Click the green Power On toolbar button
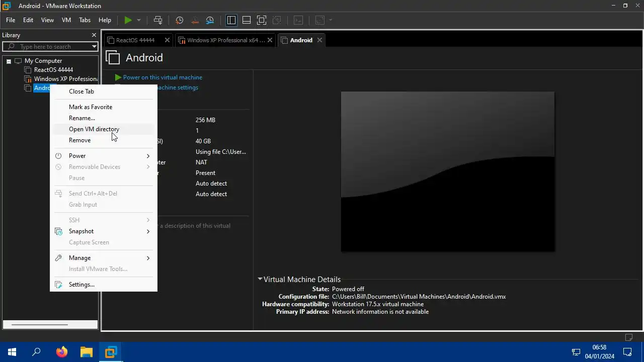The width and height of the screenshot is (644, 362). (128, 20)
